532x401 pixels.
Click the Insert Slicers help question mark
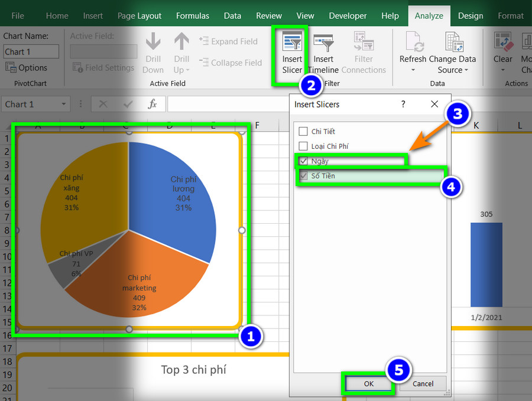coord(403,104)
